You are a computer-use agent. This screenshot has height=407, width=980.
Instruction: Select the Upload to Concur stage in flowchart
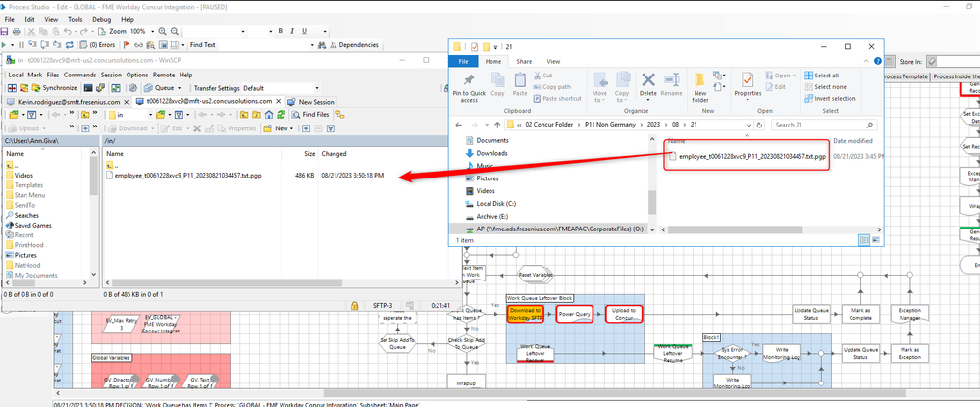pos(624,314)
